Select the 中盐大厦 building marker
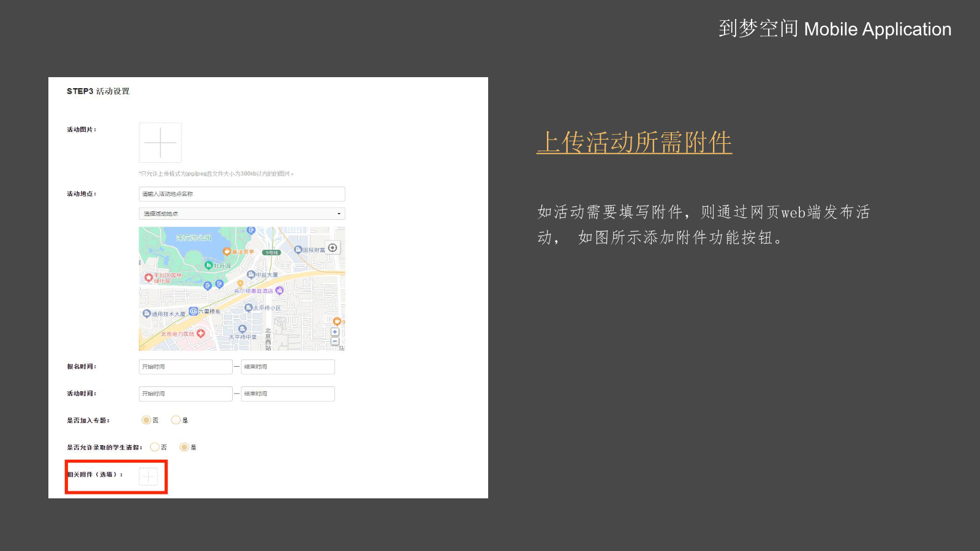Image resolution: width=980 pixels, height=551 pixels. point(251,274)
